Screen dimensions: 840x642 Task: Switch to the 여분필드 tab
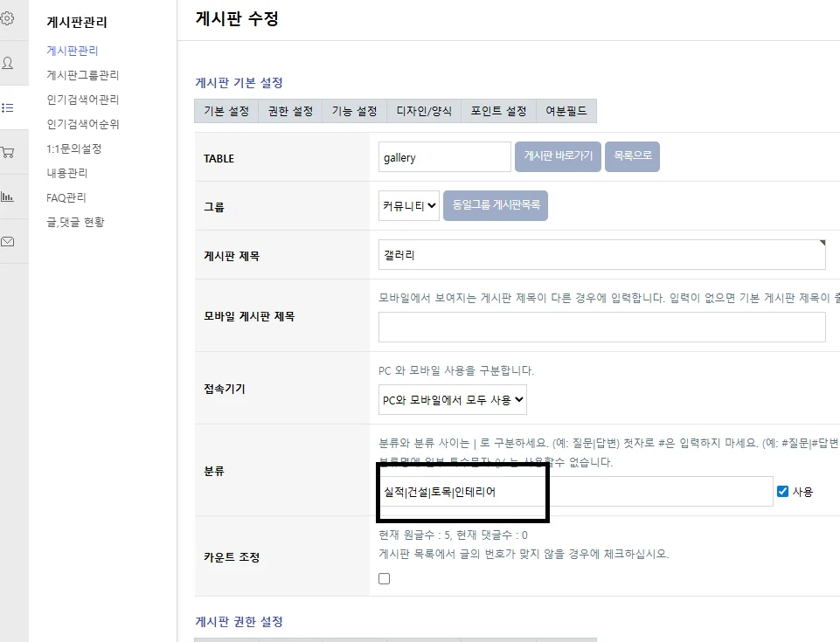[x=566, y=111]
